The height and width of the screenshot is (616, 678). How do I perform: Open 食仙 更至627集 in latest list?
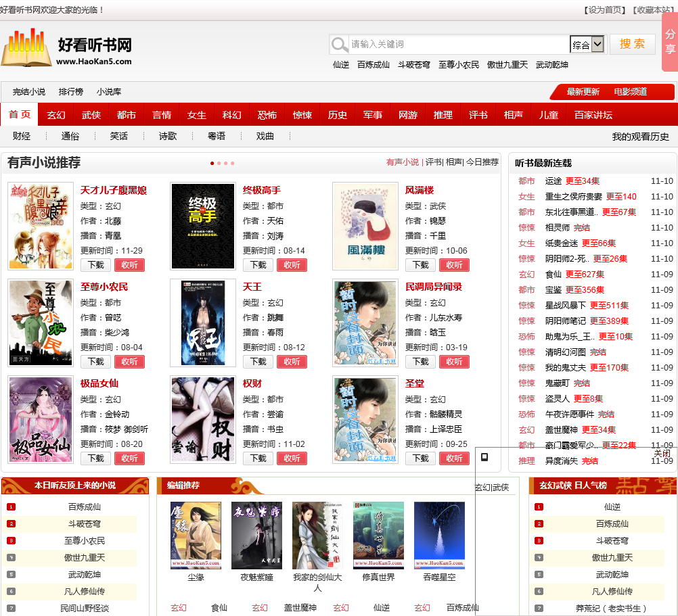tap(574, 275)
